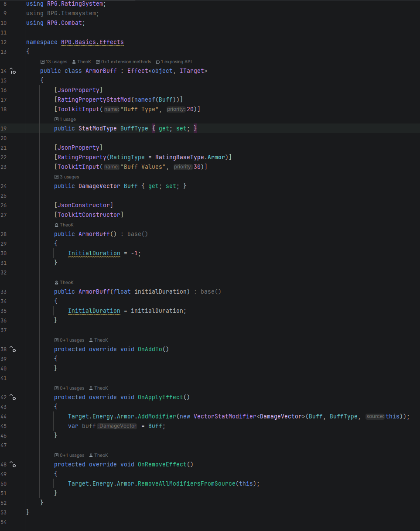Open the '1 exposing API' code lens
This screenshot has width=420, height=531.
click(x=174, y=62)
